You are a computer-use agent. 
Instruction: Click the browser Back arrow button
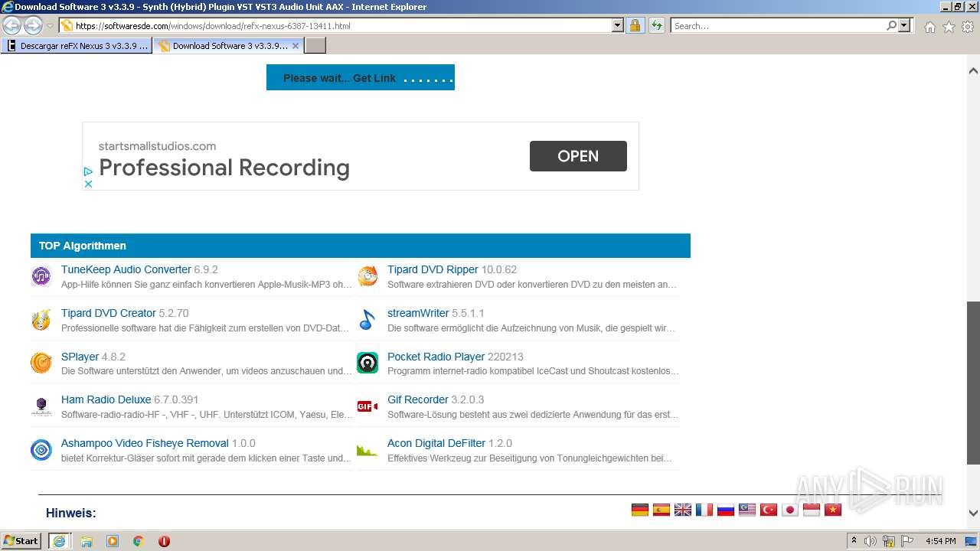pos(11,25)
